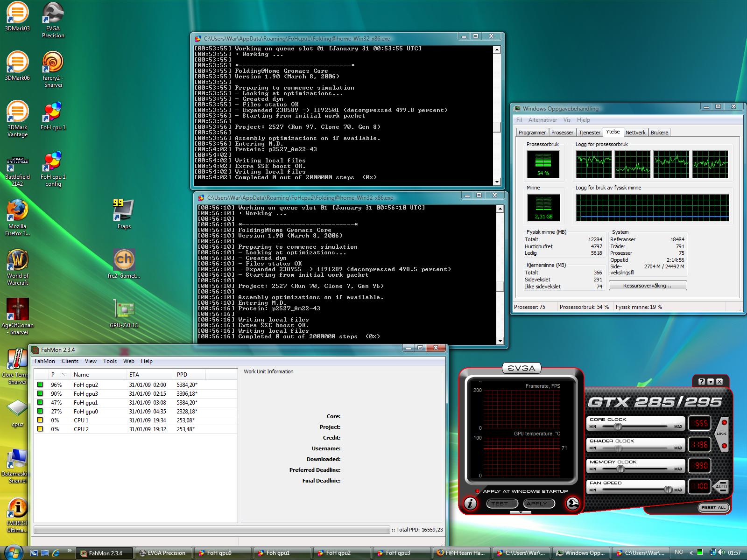Open Fil menu in Oppgavebehandling
Image resolution: width=747 pixels, height=560 pixels.
(x=519, y=119)
